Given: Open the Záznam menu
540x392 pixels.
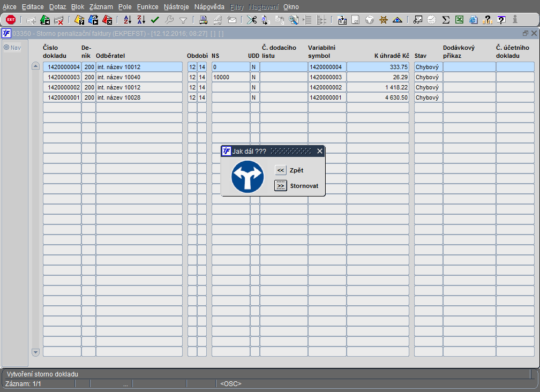Looking at the screenshot, I should (x=101, y=7).
